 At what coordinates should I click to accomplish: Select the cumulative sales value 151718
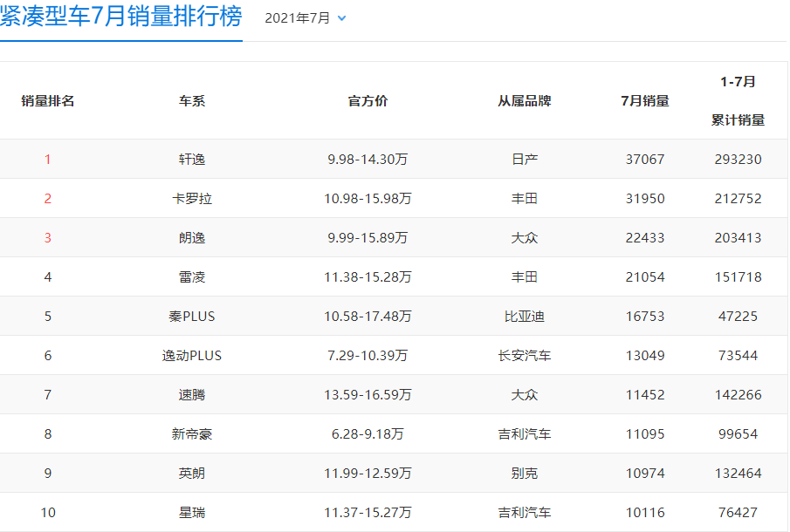pyautogui.click(x=738, y=276)
